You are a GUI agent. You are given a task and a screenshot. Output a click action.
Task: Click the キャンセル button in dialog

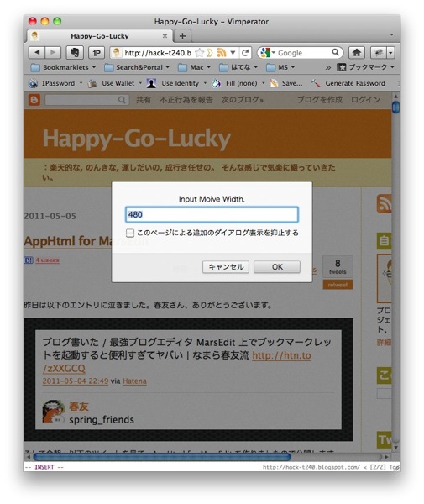226,267
